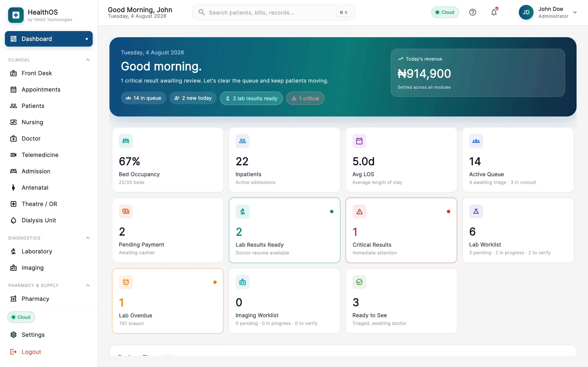Click the Nursing monitor icon
This screenshot has width=588, height=367.
pos(13,122)
